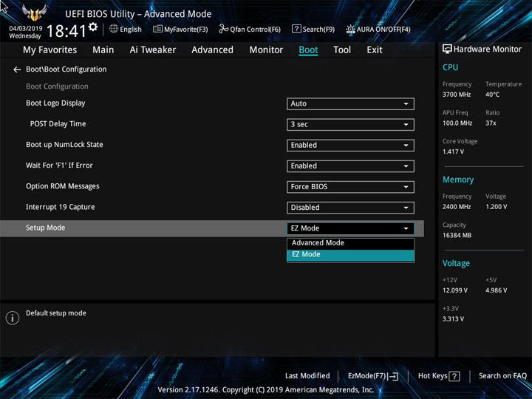Image resolution: width=532 pixels, height=399 pixels.
Task: Select the POST Delay Time label
Action: tap(58, 124)
